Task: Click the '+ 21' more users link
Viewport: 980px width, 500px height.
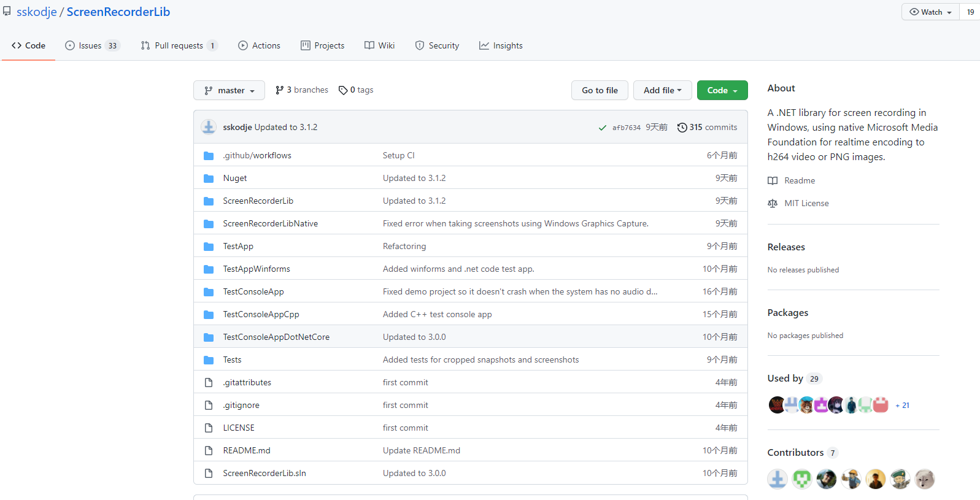Action: 902,406
